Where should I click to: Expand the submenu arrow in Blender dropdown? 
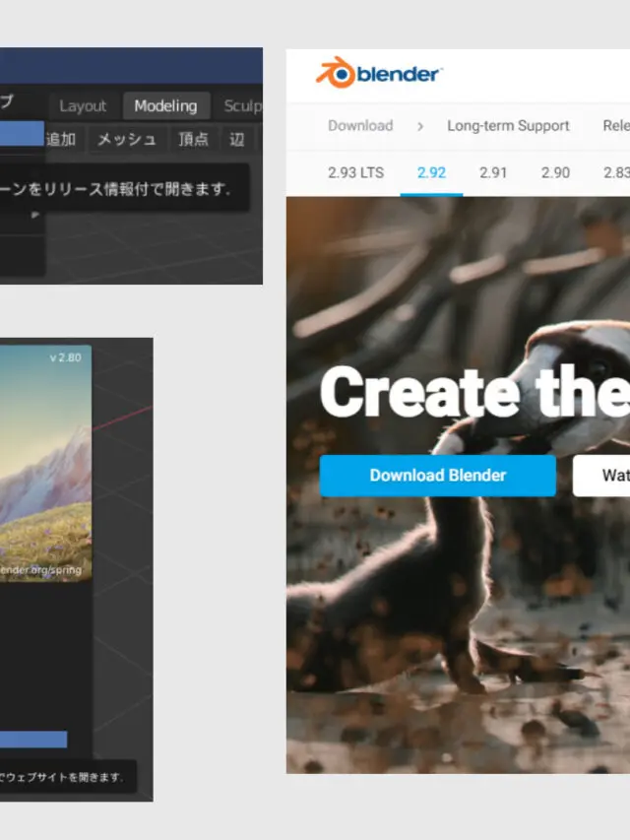point(35,215)
